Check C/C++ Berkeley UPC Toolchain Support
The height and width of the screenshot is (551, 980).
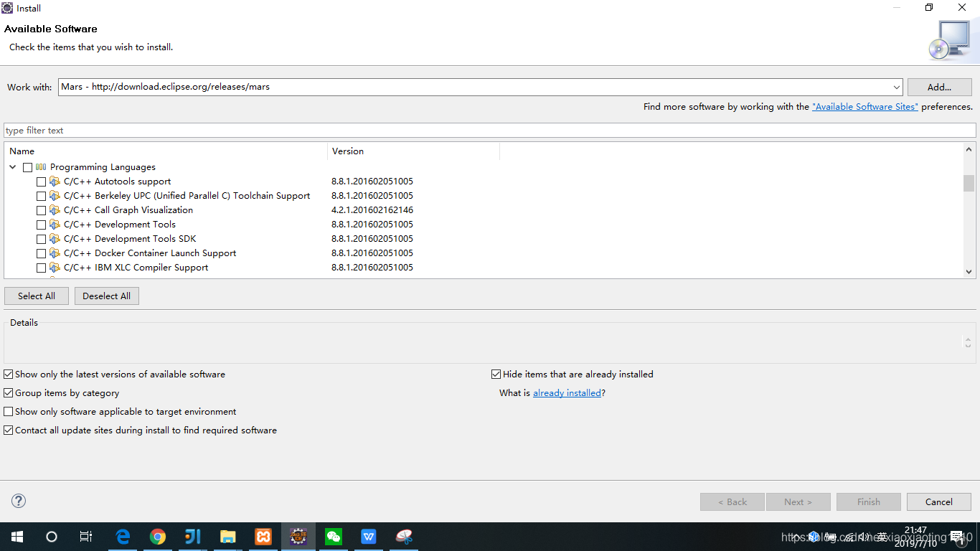tap(41, 196)
